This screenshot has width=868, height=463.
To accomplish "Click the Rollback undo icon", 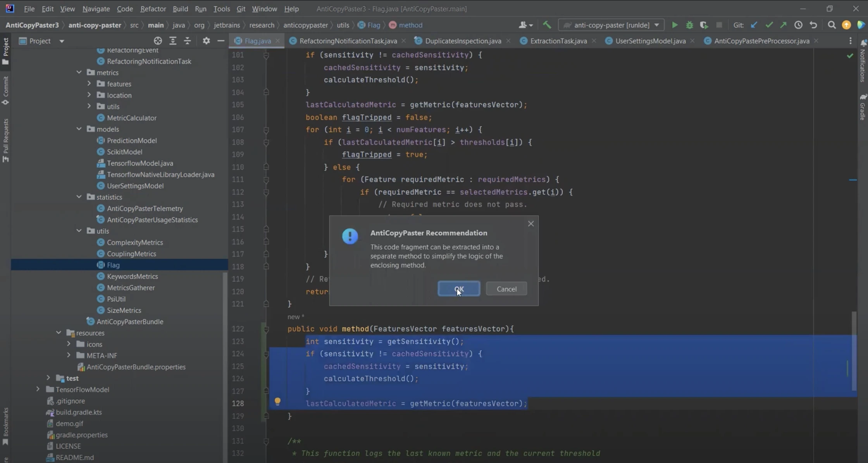I will [x=813, y=25].
